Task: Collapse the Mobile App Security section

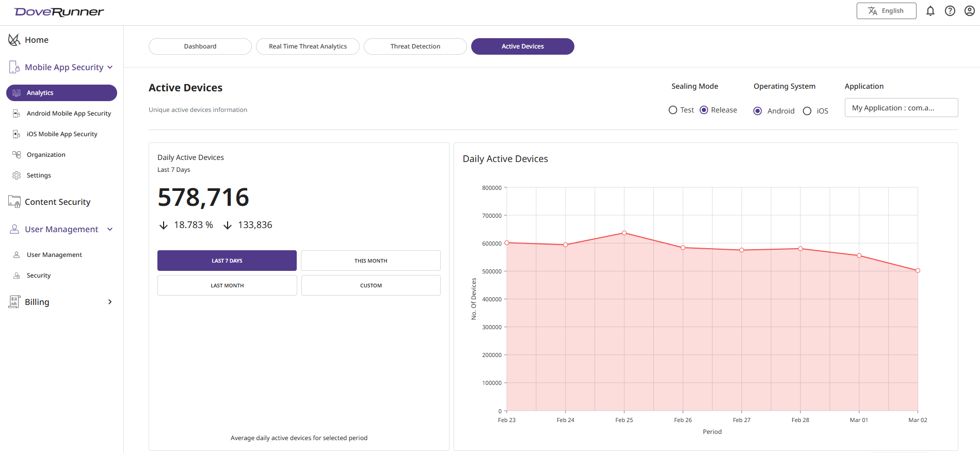Action: (x=110, y=67)
